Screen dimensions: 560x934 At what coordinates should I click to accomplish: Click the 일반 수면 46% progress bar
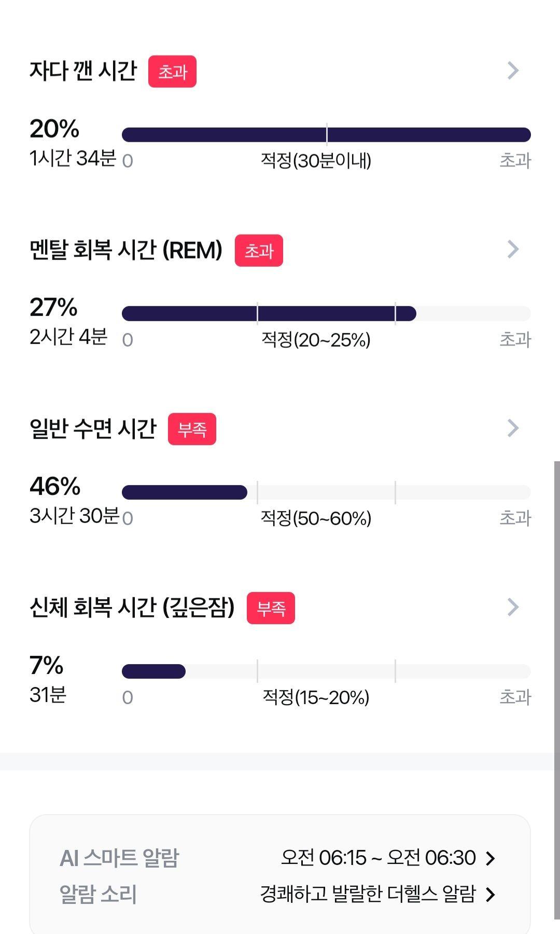point(185,492)
